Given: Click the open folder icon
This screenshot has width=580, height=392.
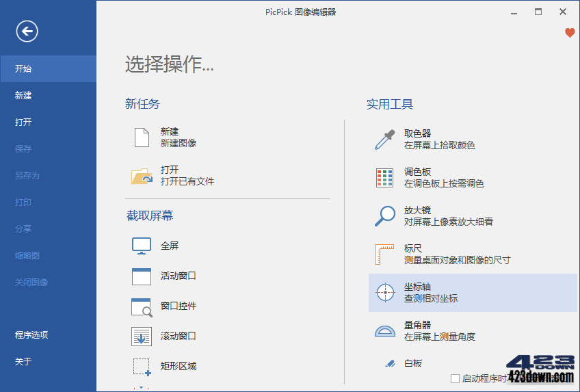Looking at the screenshot, I should (x=142, y=176).
